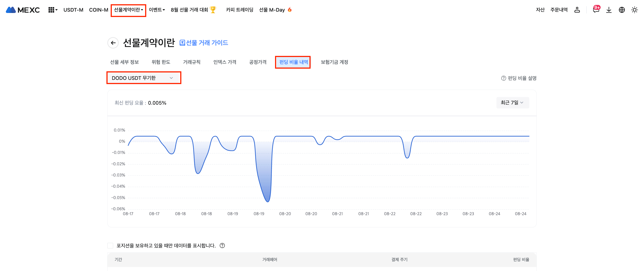Open the 최근 7일 range dropdown
This screenshot has width=644, height=271.
512,103
